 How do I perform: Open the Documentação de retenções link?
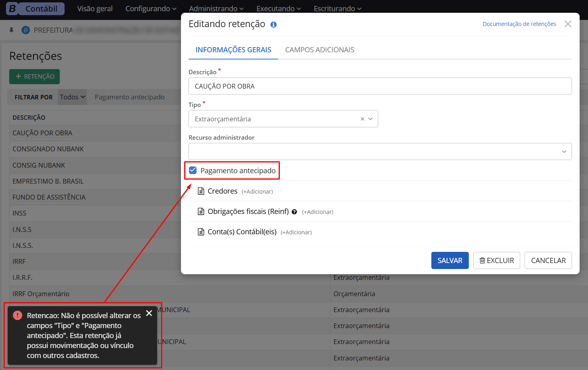point(519,24)
